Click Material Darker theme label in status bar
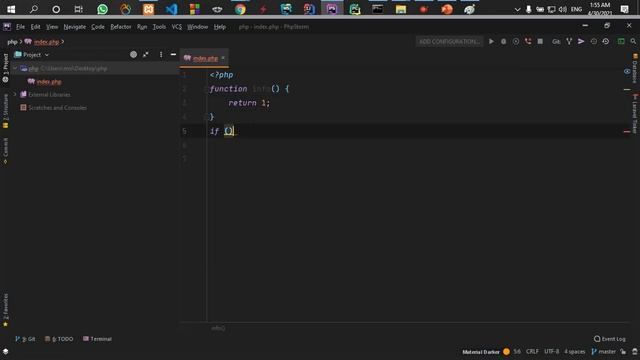This screenshot has height=360, width=640. 480,351
